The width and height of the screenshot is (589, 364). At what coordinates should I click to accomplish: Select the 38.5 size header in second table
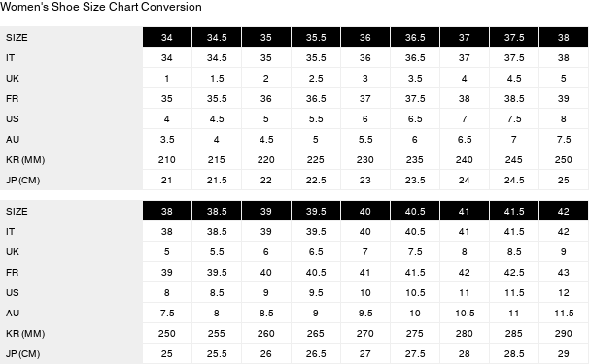pos(217,211)
